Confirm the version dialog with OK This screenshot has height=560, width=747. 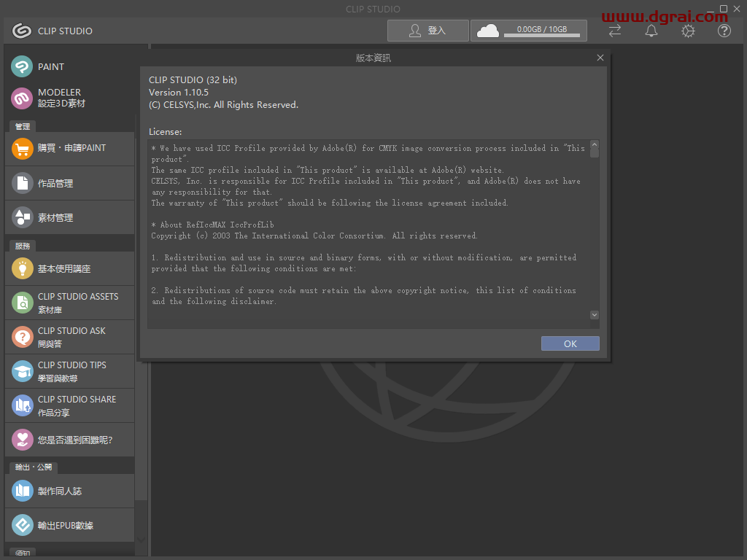(570, 343)
